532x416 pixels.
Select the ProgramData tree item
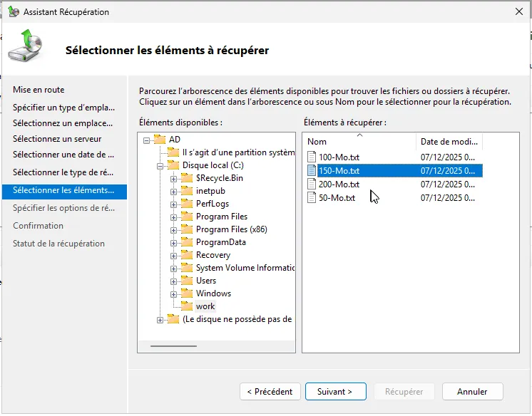click(220, 242)
